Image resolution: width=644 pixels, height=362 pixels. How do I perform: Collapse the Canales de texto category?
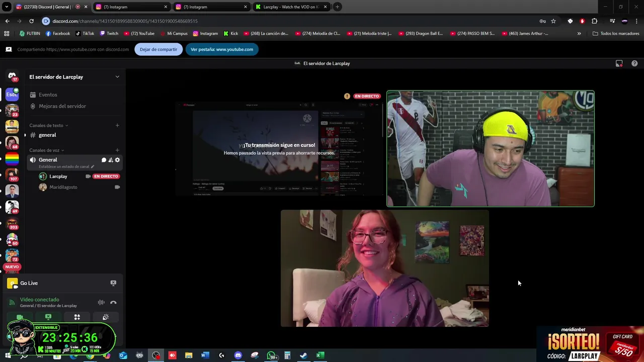(48, 125)
